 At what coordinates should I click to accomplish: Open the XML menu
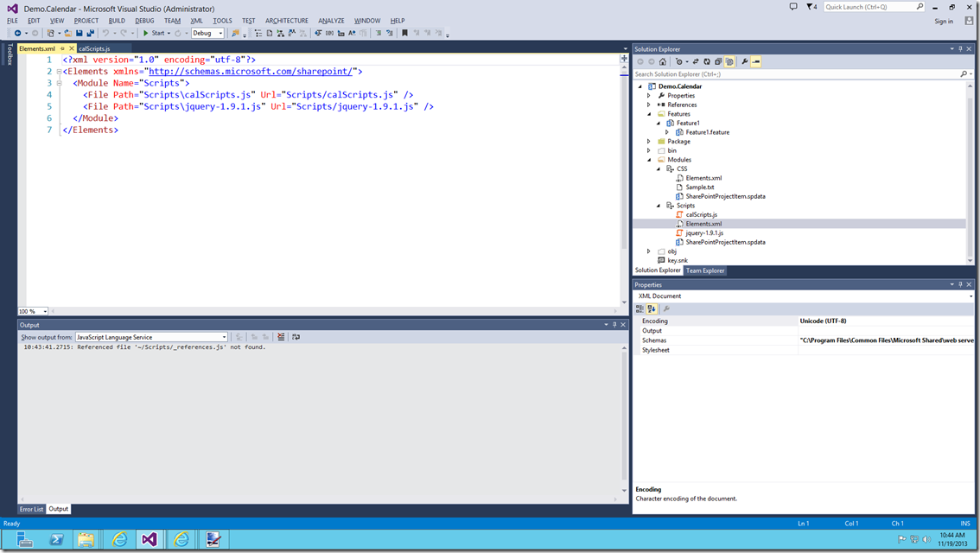click(x=197, y=21)
